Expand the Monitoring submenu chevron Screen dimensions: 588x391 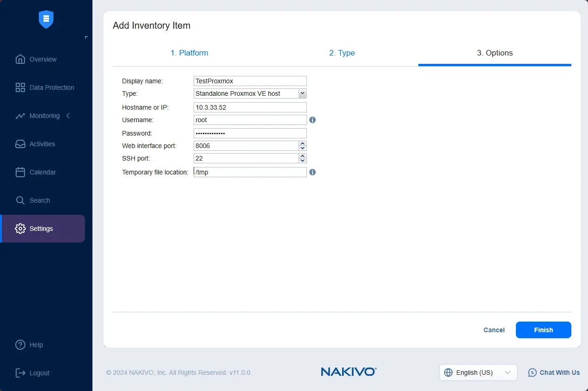click(x=68, y=116)
